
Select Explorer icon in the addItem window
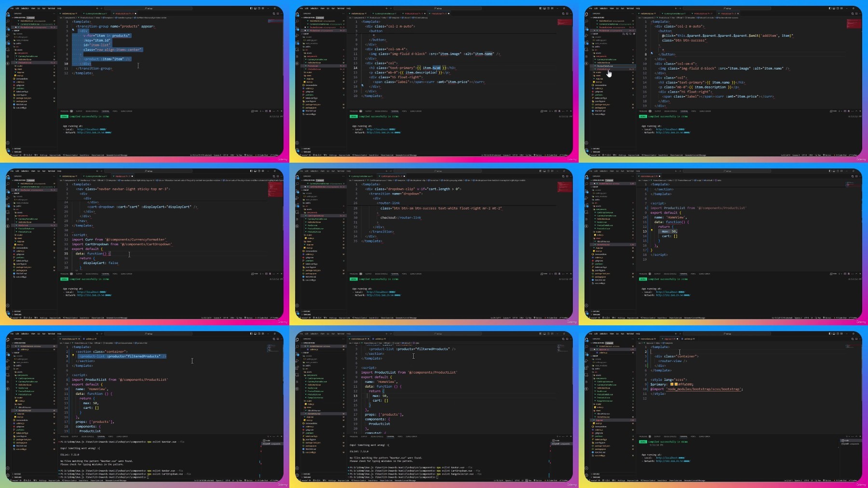(x=587, y=15)
